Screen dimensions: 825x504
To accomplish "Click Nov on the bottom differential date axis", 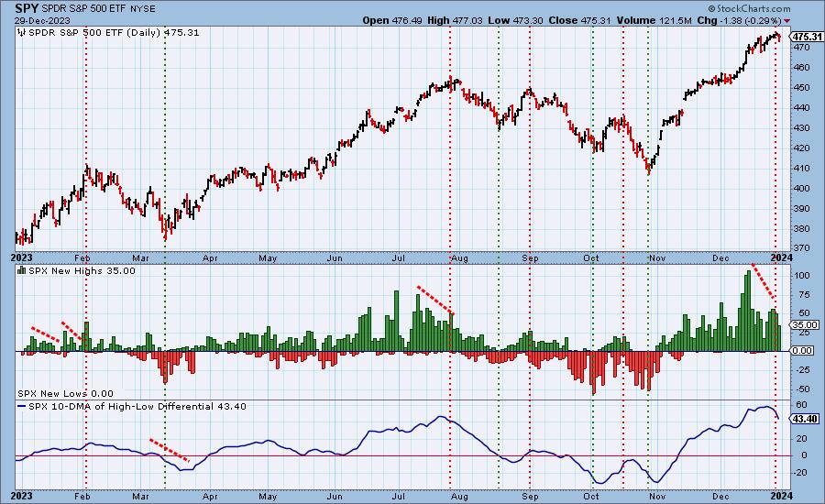I will [x=657, y=497].
